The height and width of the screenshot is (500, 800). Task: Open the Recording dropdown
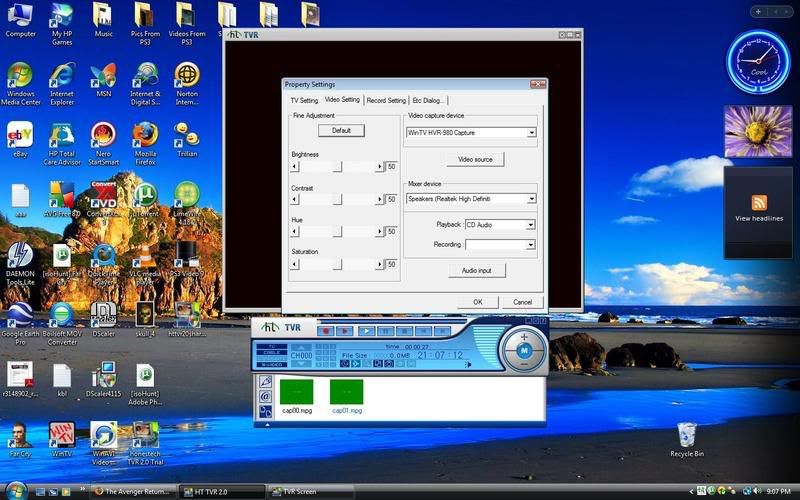click(531, 245)
